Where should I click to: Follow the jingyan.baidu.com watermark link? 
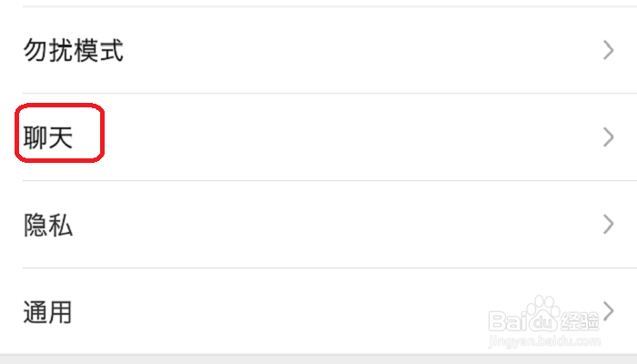click(x=544, y=340)
